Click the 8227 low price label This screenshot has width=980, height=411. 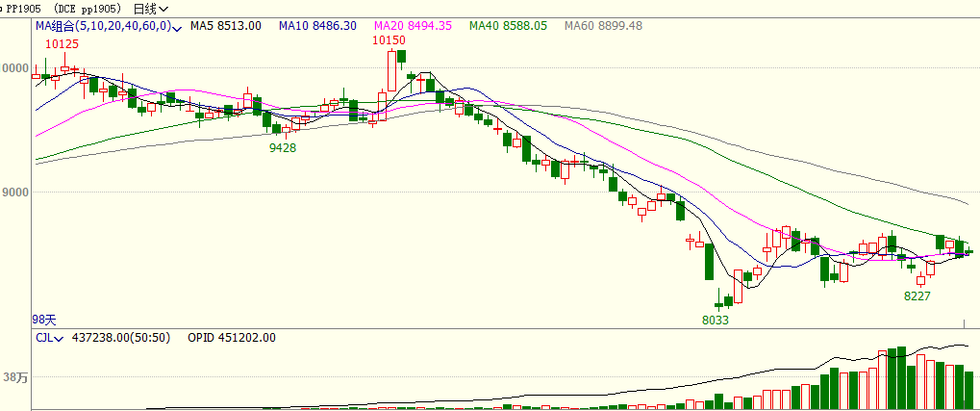[917, 295]
